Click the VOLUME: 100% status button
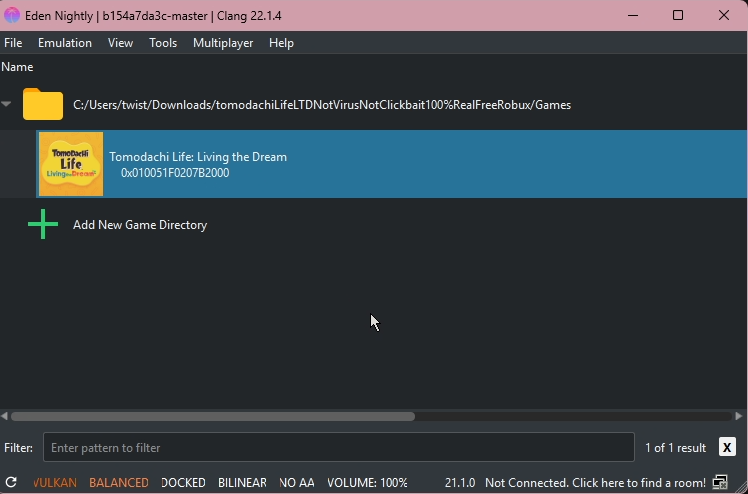This screenshot has width=748, height=494. click(367, 483)
